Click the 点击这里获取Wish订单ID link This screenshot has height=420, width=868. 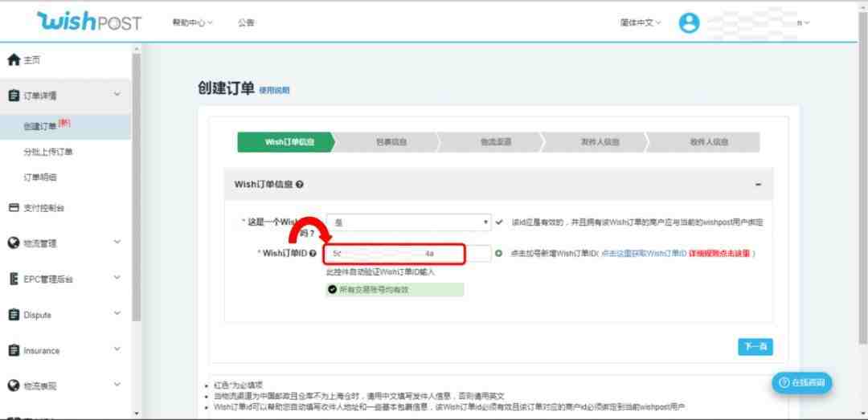[643, 253]
